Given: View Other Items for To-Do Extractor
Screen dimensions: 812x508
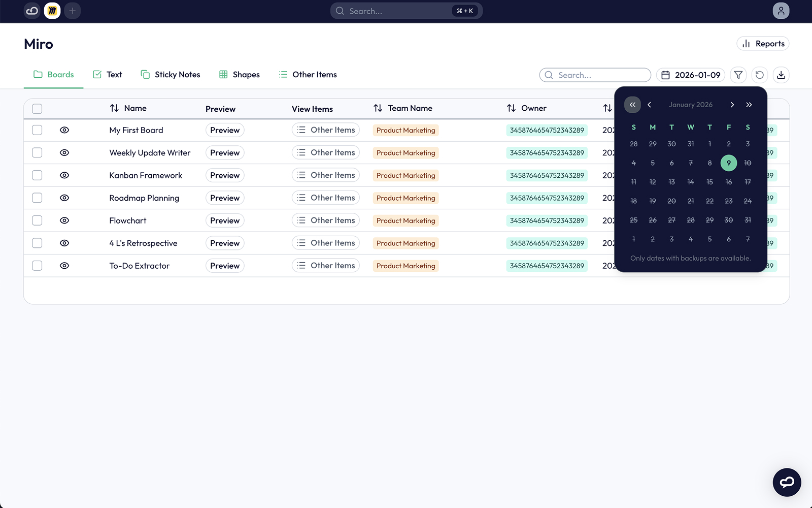Looking at the screenshot, I should tap(326, 266).
